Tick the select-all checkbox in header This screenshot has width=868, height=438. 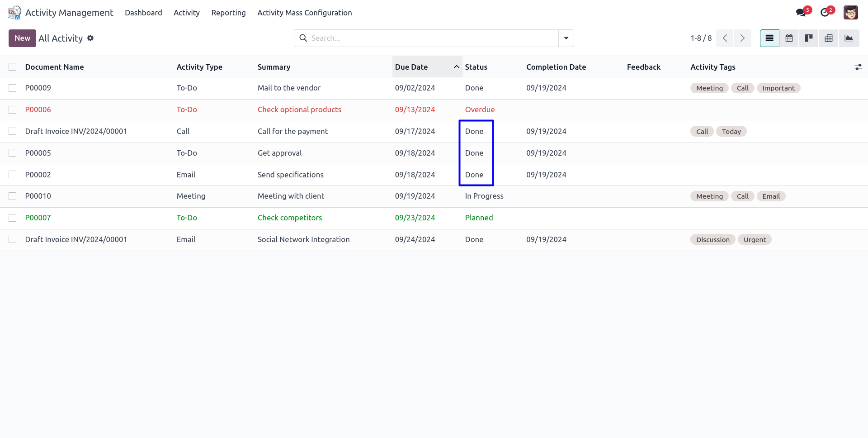click(x=13, y=67)
